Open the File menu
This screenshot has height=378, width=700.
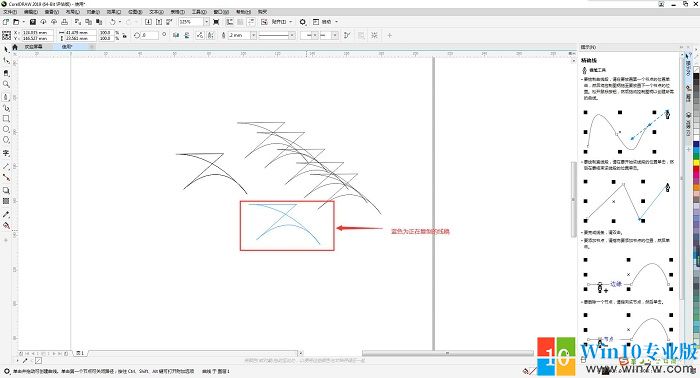pyautogui.click(x=10, y=12)
